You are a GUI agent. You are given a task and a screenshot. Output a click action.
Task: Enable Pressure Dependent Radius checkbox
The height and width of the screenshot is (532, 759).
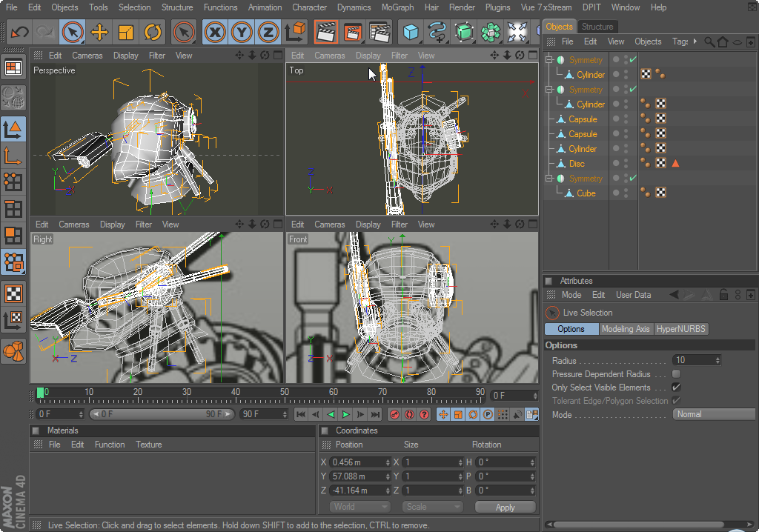click(676, 373)
